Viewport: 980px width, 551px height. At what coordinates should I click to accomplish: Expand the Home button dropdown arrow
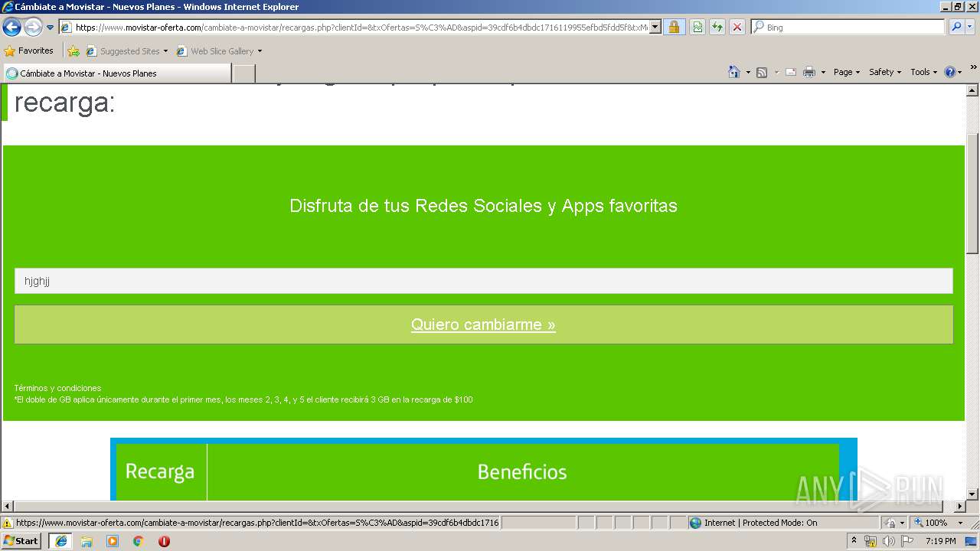[x=748, y=72]
